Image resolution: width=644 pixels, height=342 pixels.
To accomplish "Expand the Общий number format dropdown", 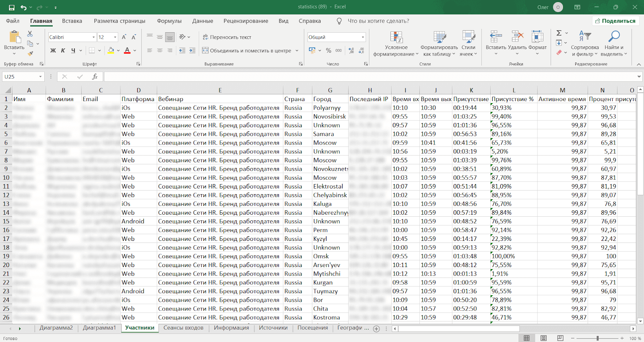I will (363, 37).
